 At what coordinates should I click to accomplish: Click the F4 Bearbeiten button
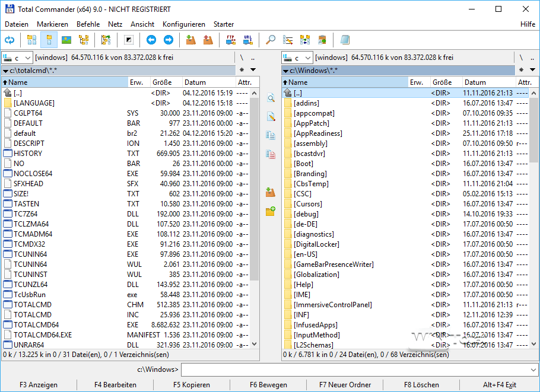tap(115, 385)
